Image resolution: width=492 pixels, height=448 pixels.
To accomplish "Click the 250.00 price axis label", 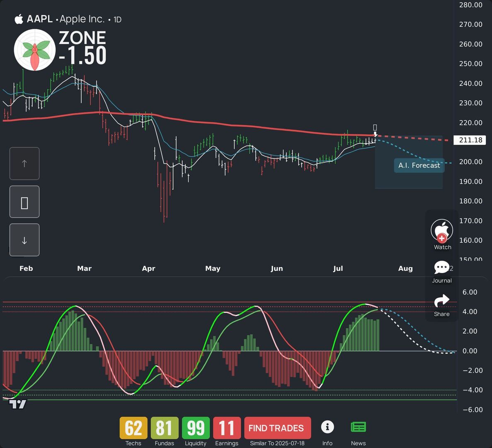I will (x=471, y=64).
